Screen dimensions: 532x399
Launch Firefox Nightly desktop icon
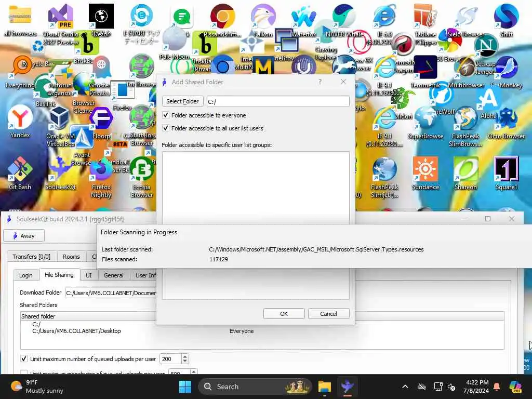(x=101, y=177)
